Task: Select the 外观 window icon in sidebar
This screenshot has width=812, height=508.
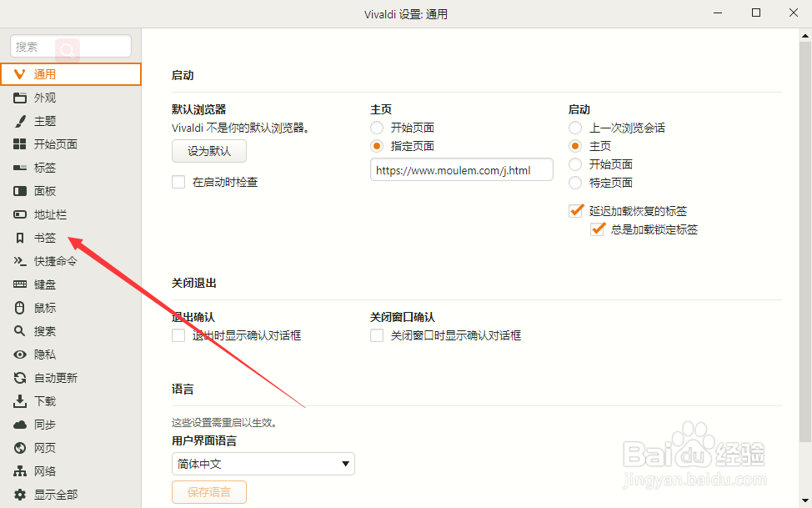Action: pos(20,98)
